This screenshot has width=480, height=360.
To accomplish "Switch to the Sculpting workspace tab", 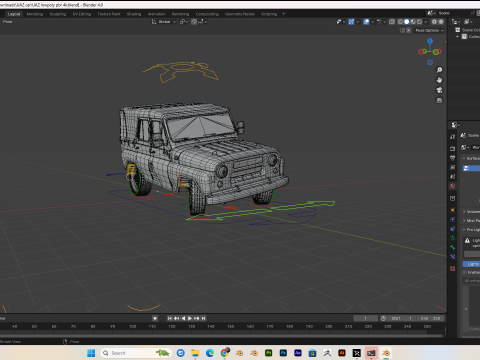I will click(x=58, y=14).
